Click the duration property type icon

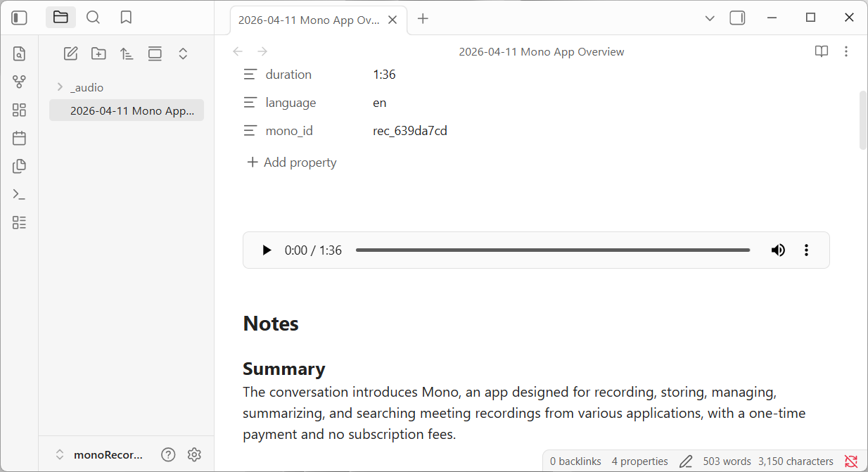(x=250, y=75)
